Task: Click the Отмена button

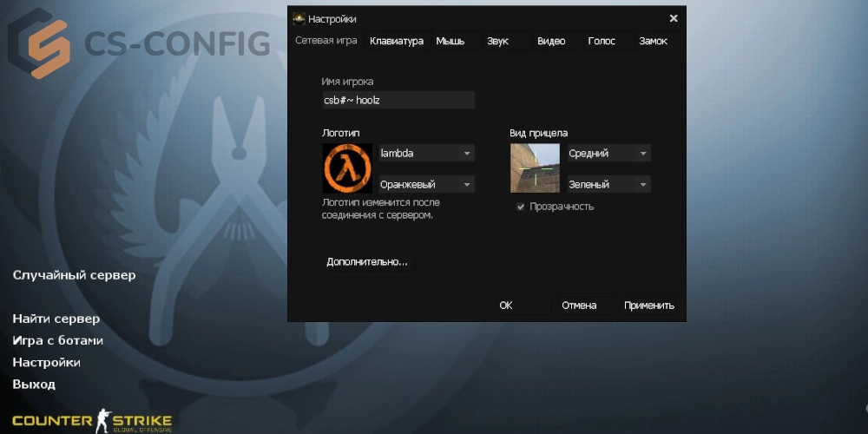Action: click(585, 306)
